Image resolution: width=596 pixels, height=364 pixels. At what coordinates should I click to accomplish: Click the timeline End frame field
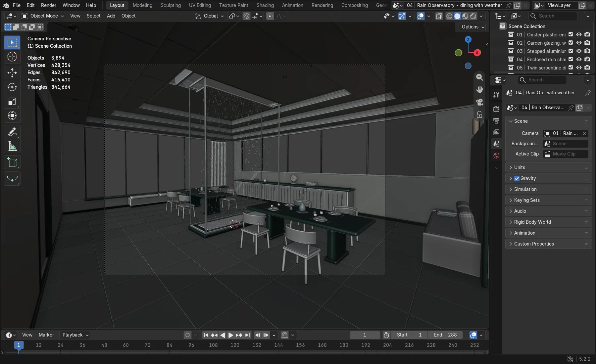445,335
